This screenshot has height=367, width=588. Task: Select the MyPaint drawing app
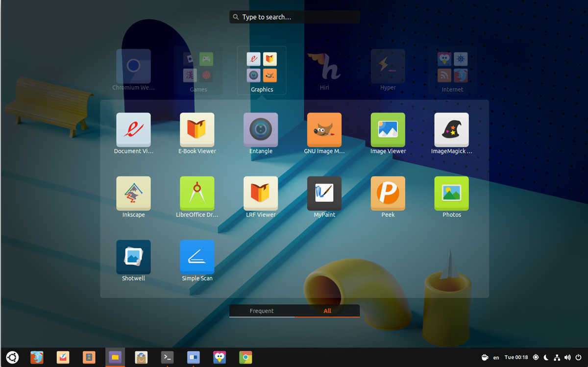click(x=324, y=193)
